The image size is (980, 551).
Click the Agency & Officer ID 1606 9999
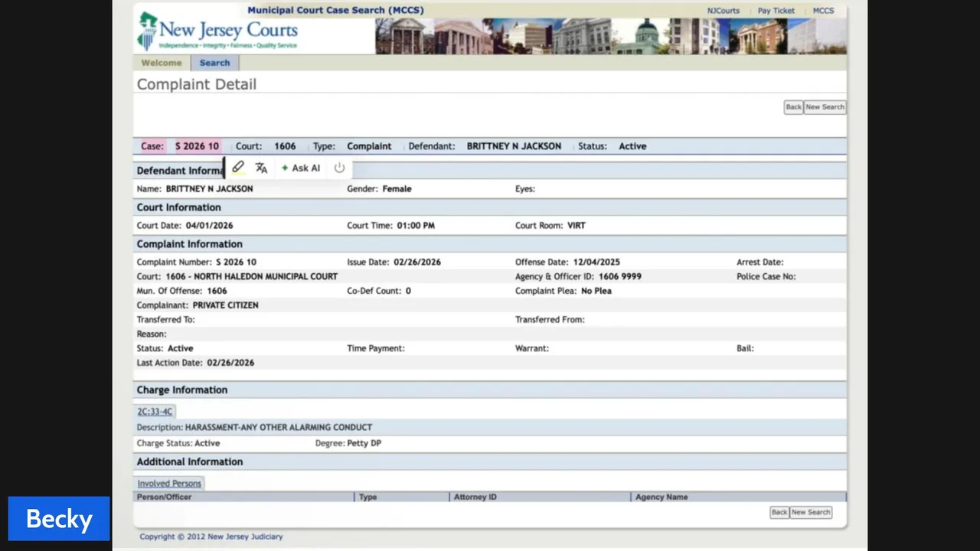pyautogui.click(x=620, y=276)
